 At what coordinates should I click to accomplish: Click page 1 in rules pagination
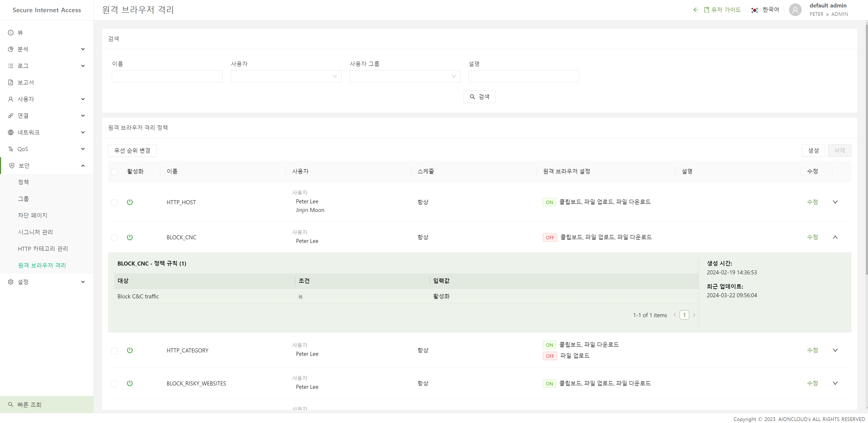tap(684, 315)
